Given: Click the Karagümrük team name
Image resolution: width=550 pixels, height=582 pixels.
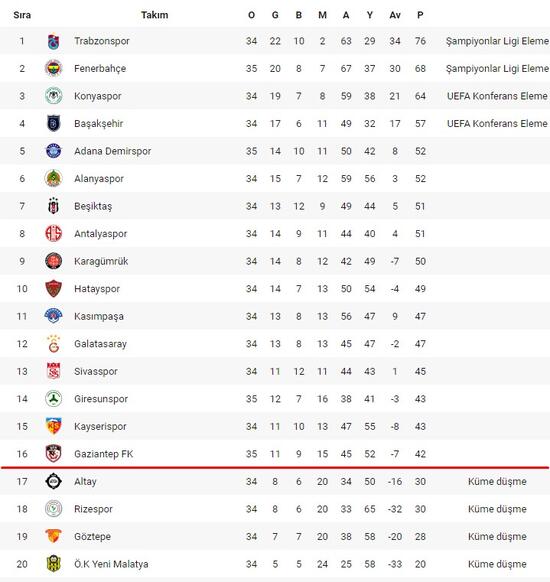Looking at the screenshot, I should click(x=101, y=261).
